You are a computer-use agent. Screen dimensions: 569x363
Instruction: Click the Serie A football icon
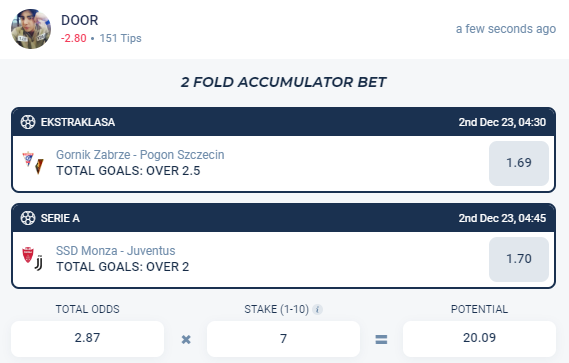(28, 218)
